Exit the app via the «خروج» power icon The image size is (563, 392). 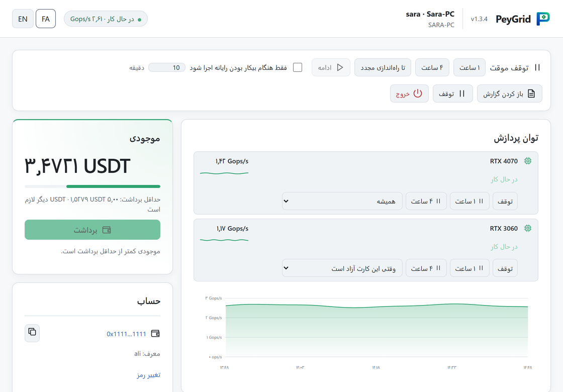tap(418, 93)
